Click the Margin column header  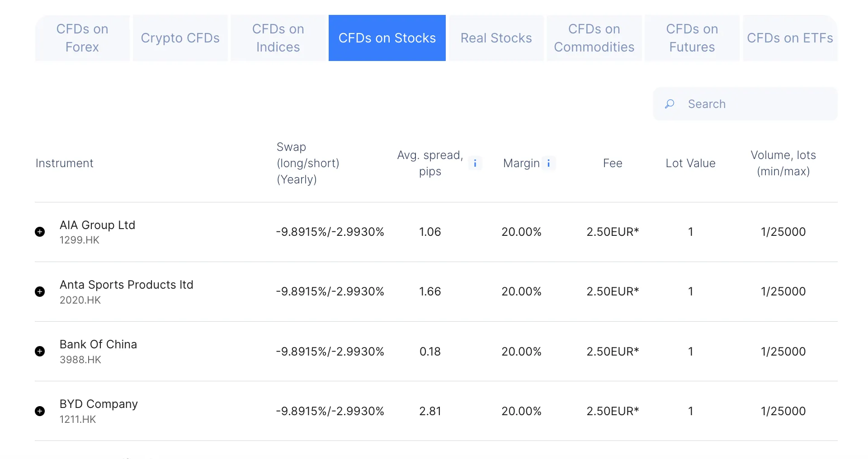pyautogui.click(x=521, y=163)
